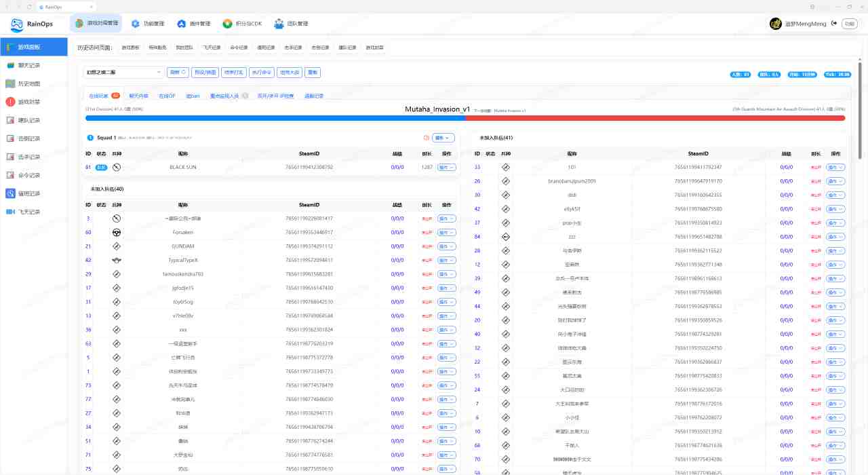The height and width of the screenshot is (475, 868).
Task: Click the red circle icon in Squad 1 header
Action: pos(425,138)
